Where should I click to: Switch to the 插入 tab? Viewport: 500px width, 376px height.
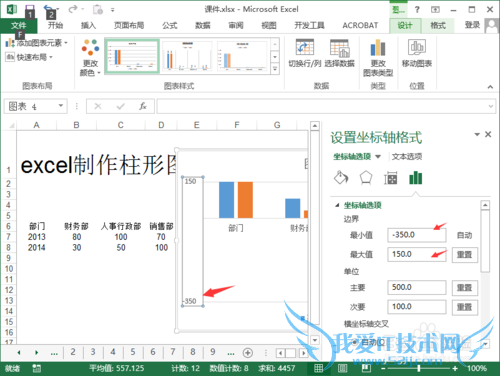click(x=88, y=25)
